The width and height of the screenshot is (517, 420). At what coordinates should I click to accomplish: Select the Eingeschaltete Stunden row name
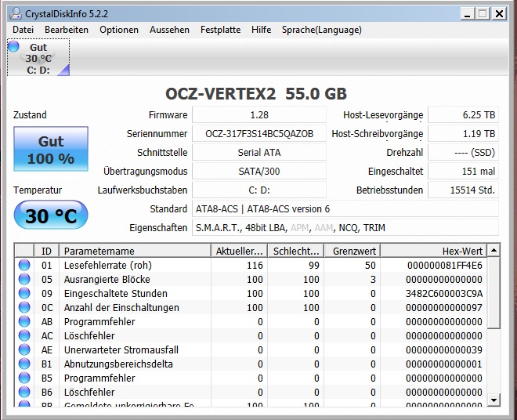(x=115, y=294)
